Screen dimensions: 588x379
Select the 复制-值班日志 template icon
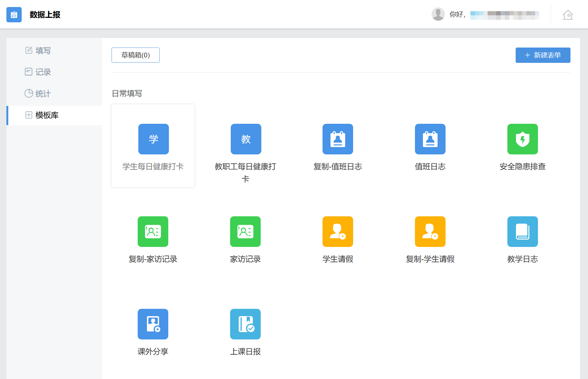338,139
